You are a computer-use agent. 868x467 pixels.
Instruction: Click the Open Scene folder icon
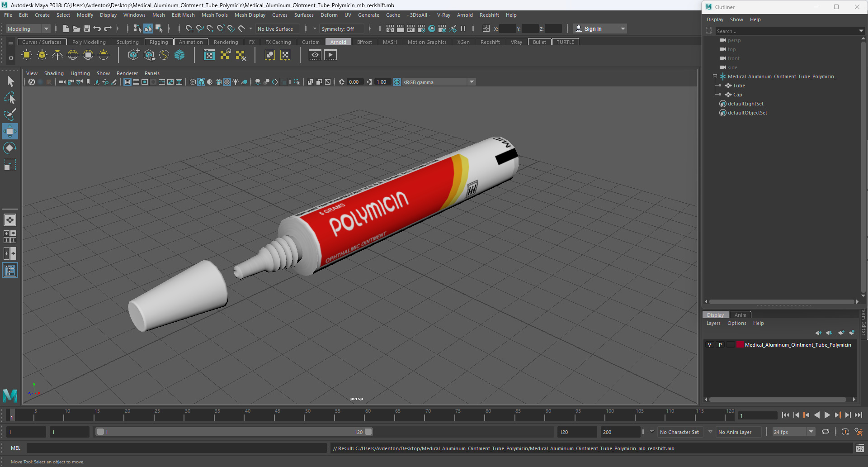[x=76, y=29]
